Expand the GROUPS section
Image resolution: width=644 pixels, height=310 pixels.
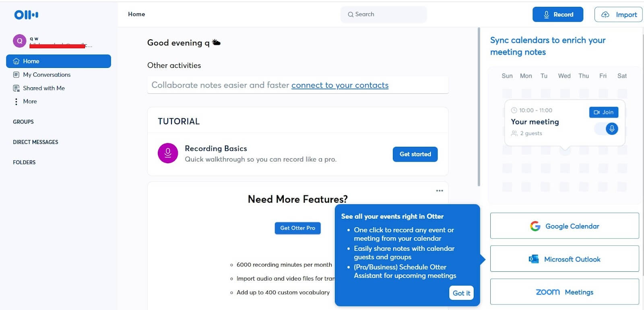23,122
